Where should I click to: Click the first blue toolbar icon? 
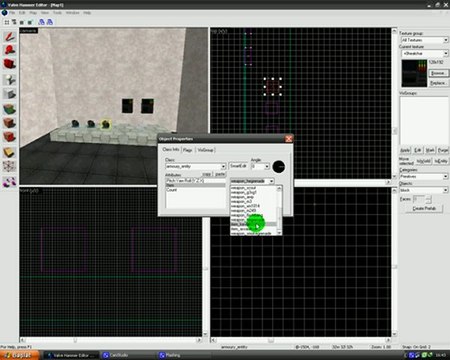click(41, 22)
